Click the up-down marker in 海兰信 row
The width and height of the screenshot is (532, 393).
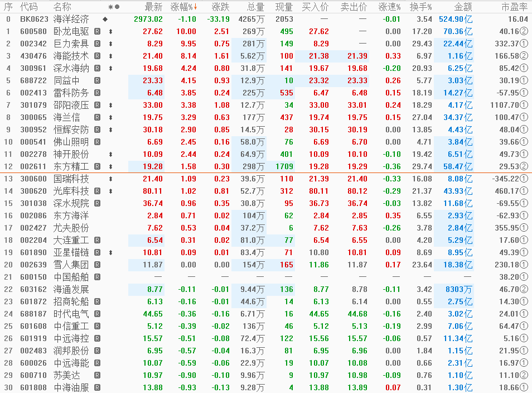[x=110, y=118]
